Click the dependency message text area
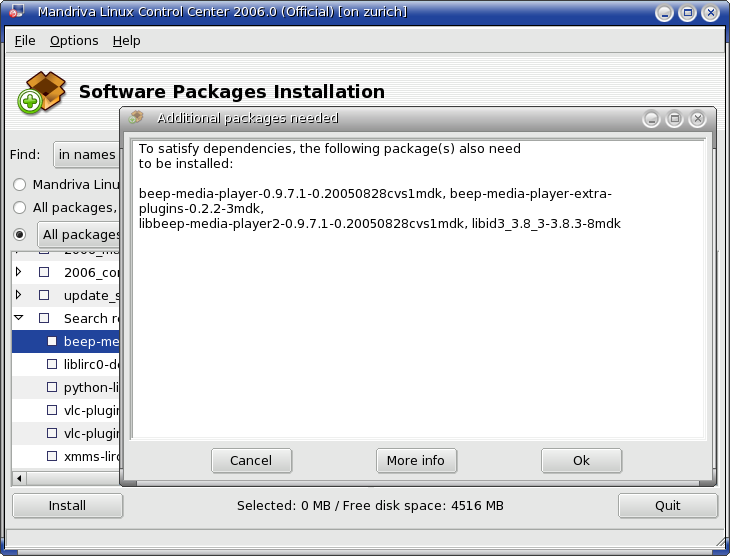Viewport: 730px width, 556px height. pyautogui.click(x=418, y=289)
